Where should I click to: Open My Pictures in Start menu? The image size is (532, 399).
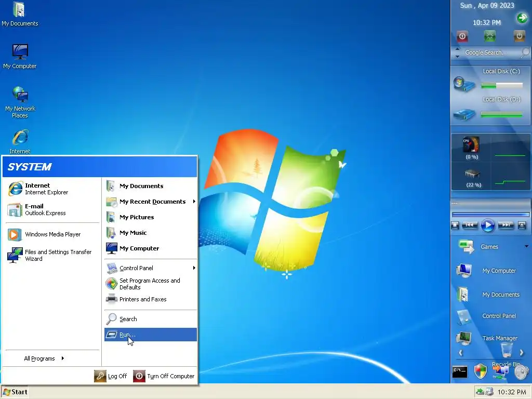point(150,217)
